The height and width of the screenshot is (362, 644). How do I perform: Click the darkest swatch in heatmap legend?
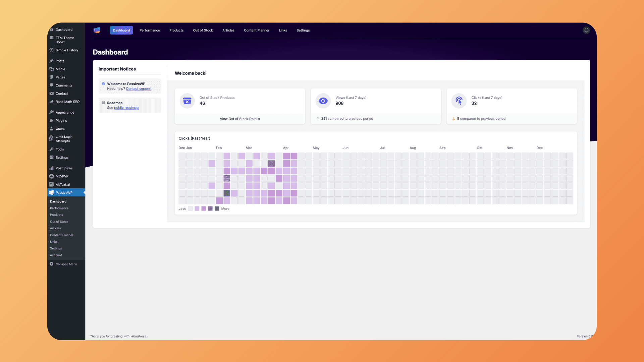[x=217, y=208]
